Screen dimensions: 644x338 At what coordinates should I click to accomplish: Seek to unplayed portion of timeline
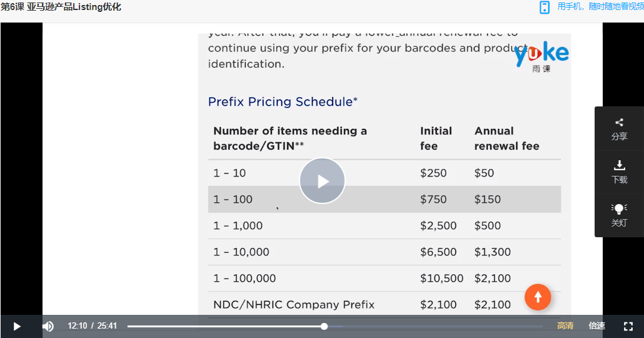tap(435, 327)
